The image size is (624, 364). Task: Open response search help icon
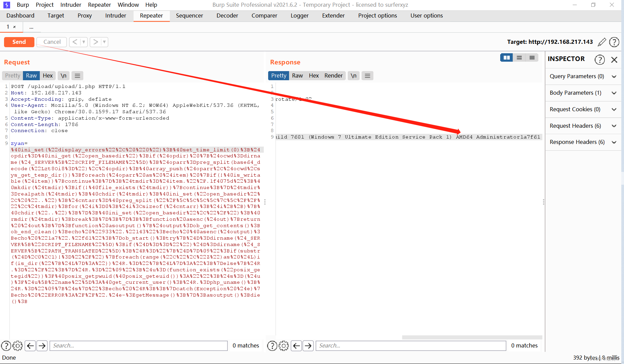click(x=272, y=345)
